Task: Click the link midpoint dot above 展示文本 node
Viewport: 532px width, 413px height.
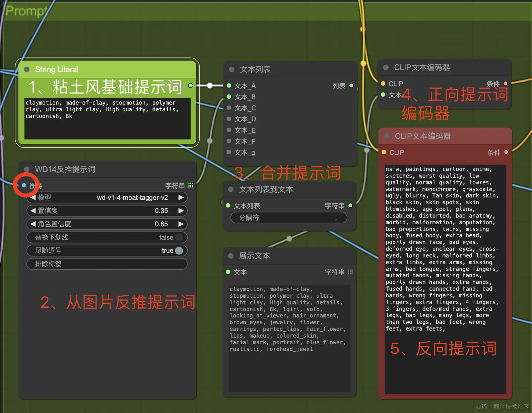Action: (x=289, y=238)
